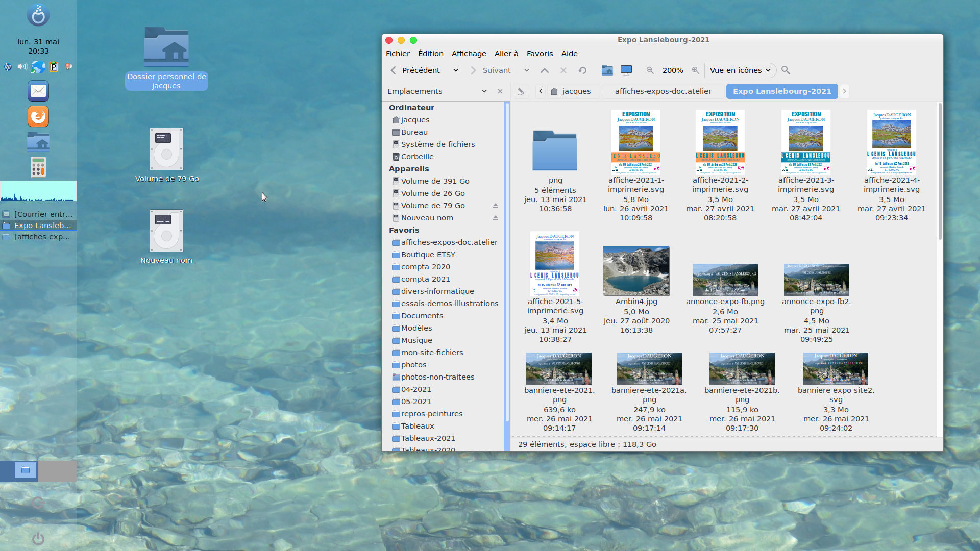
Task: Click Expo Lansleburg-2021 path button
Action: pyautogui.click(x=782, y=91)
